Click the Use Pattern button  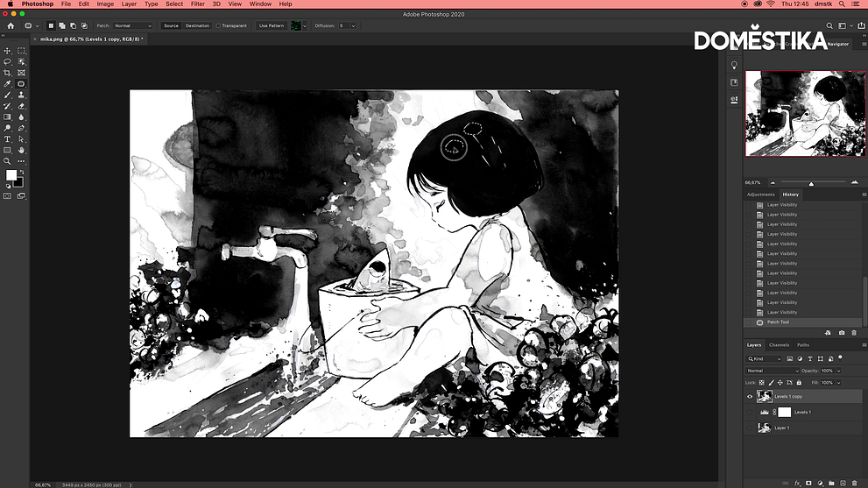[x=272, y=25]
